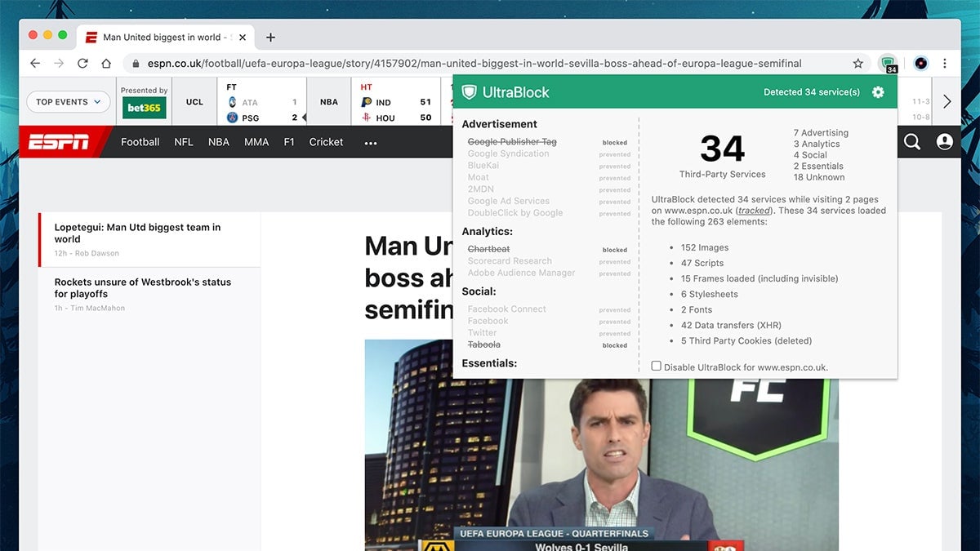Check Disable UltraBlock for www.espn.co.uk

(x=656, y=366)
